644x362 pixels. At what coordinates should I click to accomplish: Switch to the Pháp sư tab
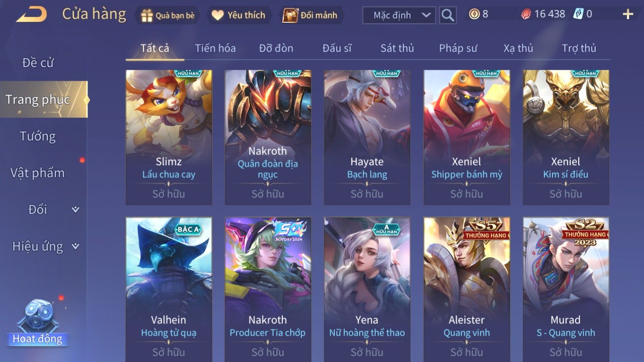[x=458, y=48]
